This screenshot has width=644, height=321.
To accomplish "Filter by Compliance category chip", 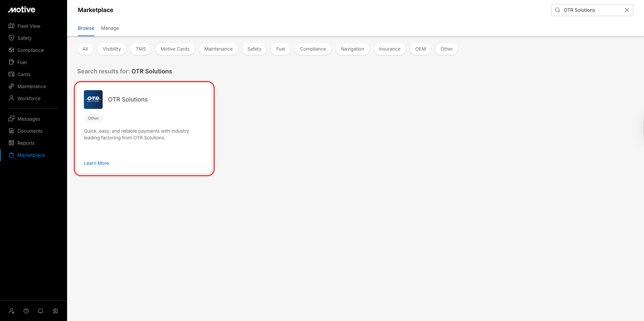I will [313, 49].
